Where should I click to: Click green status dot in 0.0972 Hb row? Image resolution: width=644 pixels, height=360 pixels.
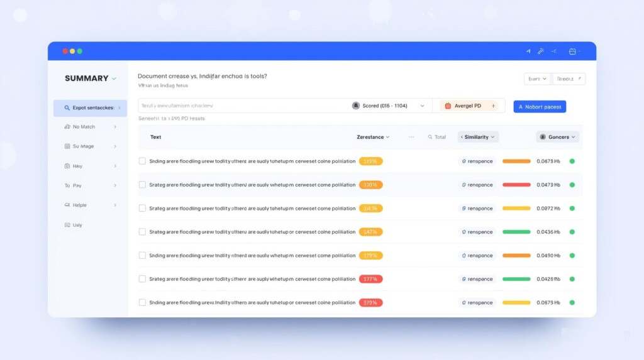[x=572, y=209]
